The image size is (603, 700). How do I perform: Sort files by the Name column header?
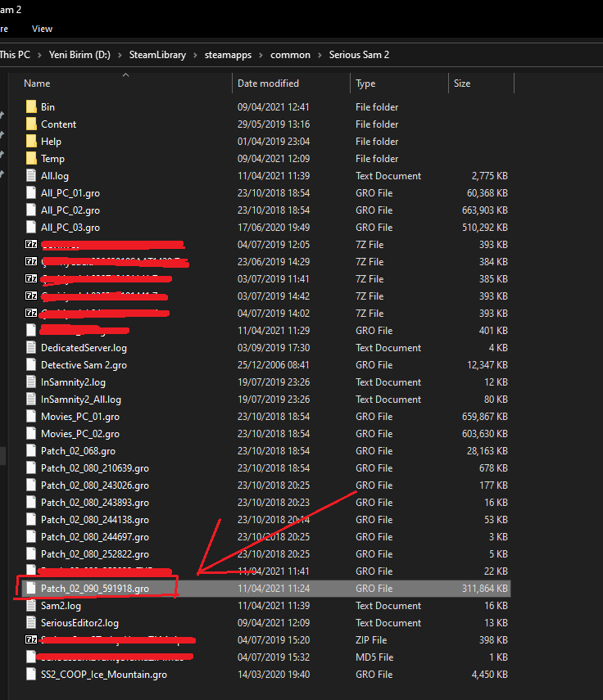tap(37, 84)
